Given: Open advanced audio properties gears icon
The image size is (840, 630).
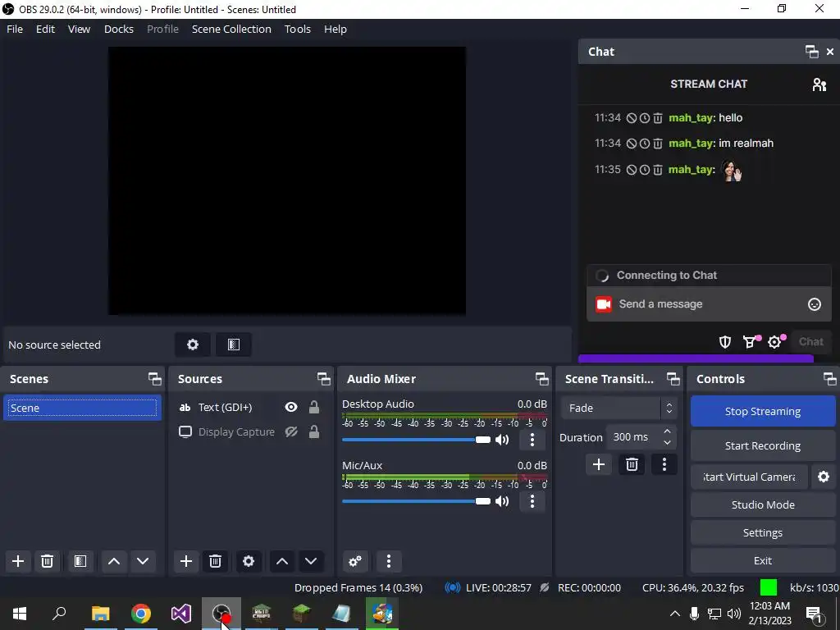Looking at the screenshot, I should (x=355, y=561).
